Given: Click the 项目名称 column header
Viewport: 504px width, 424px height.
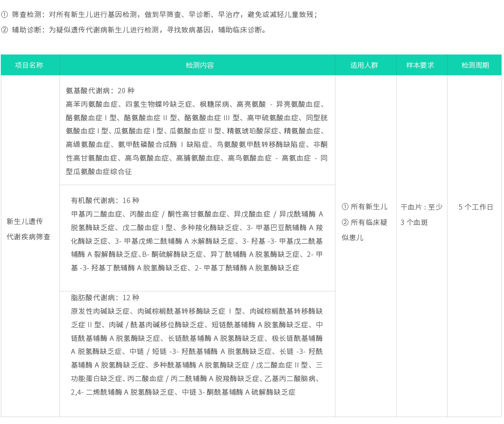Looking at the screenshot, I should (30, 64).
